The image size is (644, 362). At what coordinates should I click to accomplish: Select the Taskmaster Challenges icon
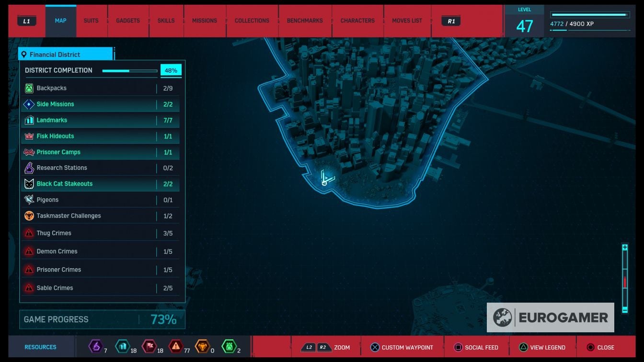[29, 216]
